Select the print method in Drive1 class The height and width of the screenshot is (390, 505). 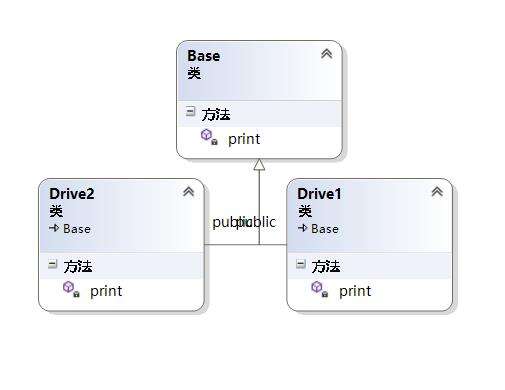[355, 291]
